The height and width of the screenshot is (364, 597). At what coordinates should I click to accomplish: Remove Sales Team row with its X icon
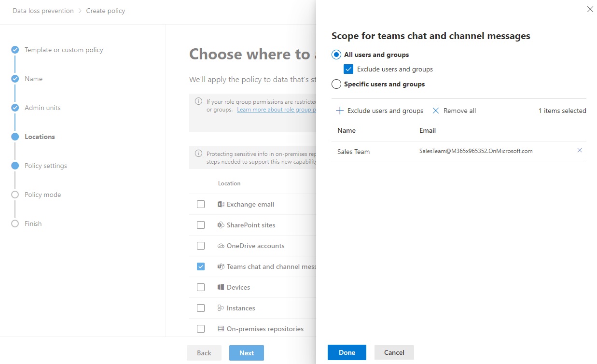coord(580,151)
